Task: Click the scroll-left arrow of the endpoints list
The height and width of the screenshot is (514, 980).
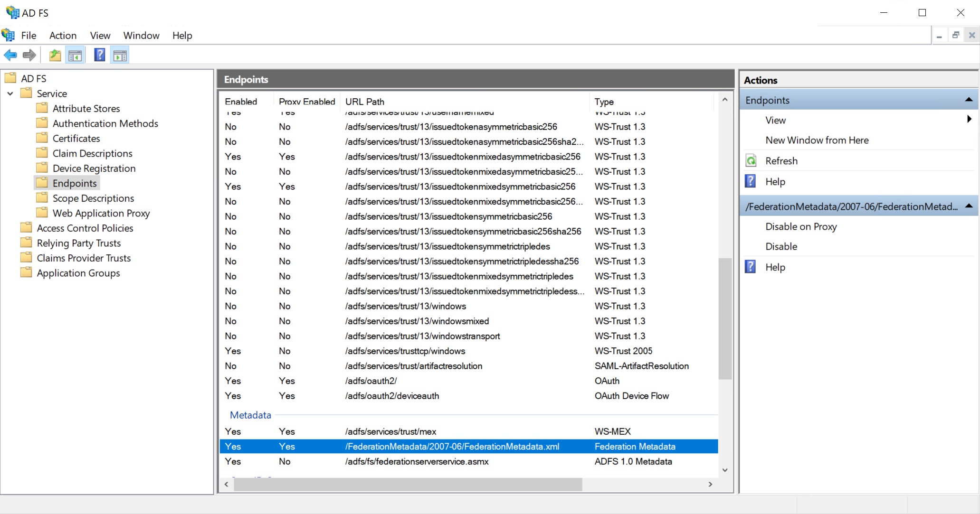Action: pos(227,484)
